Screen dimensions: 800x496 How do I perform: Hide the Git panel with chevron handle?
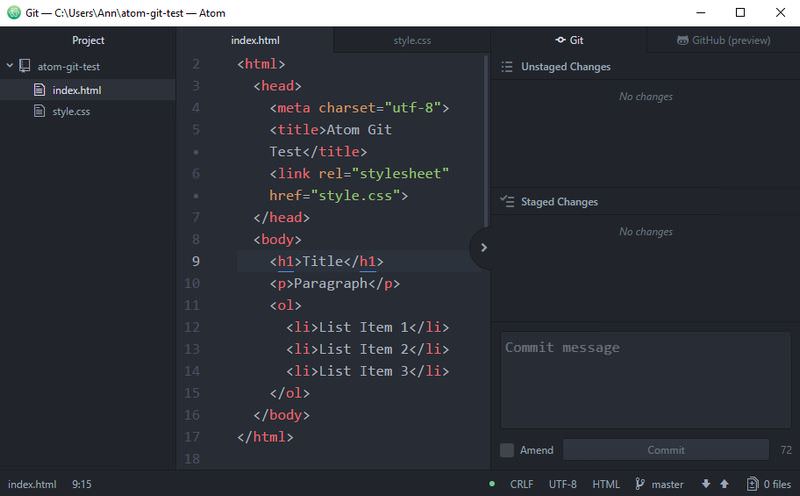coord(482,247)
